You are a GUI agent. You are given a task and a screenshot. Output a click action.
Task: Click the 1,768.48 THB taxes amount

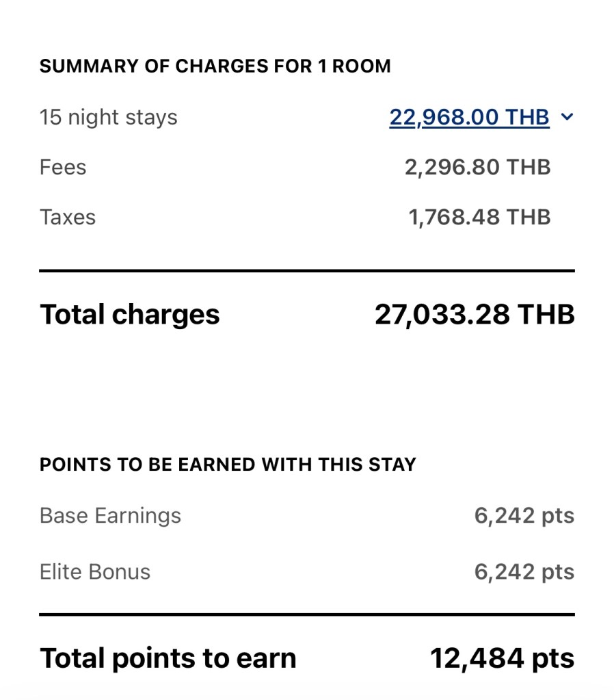pyautogui.click(x=479, y=217)
